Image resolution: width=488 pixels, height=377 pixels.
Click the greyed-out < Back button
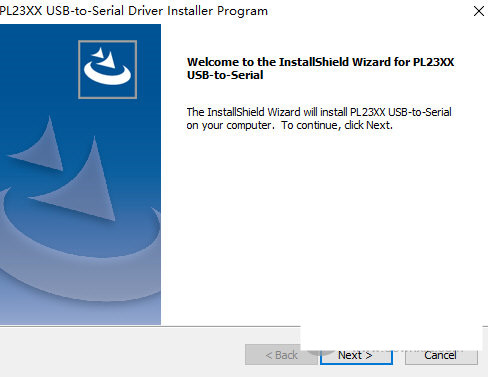click(x=281, y=355)
